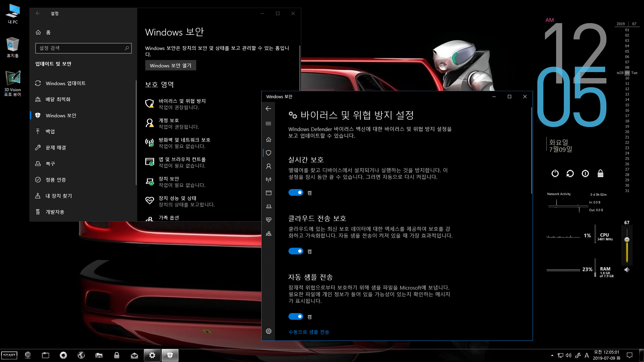
Task: Open device security laptop icon in sidebar
Action: (x=268, y=206)
